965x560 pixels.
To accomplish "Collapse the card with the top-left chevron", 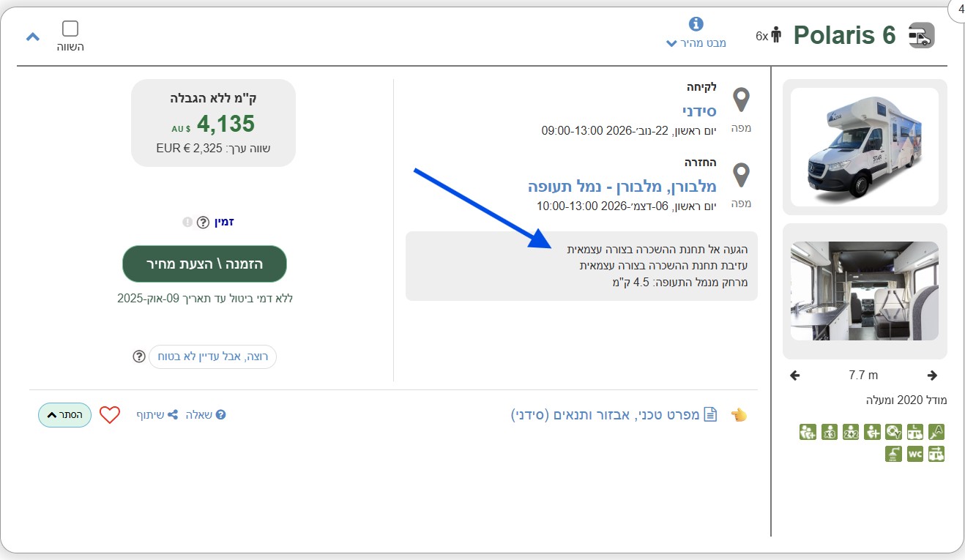I will 32,36.
